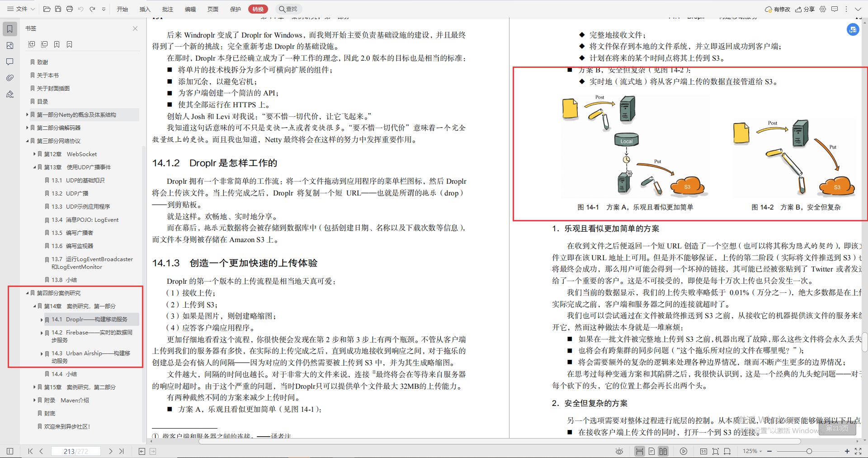This screenshot has height=458, width=868.
Task: Go to the previous page
Action: pyautogui.click(x=41, y=451)
